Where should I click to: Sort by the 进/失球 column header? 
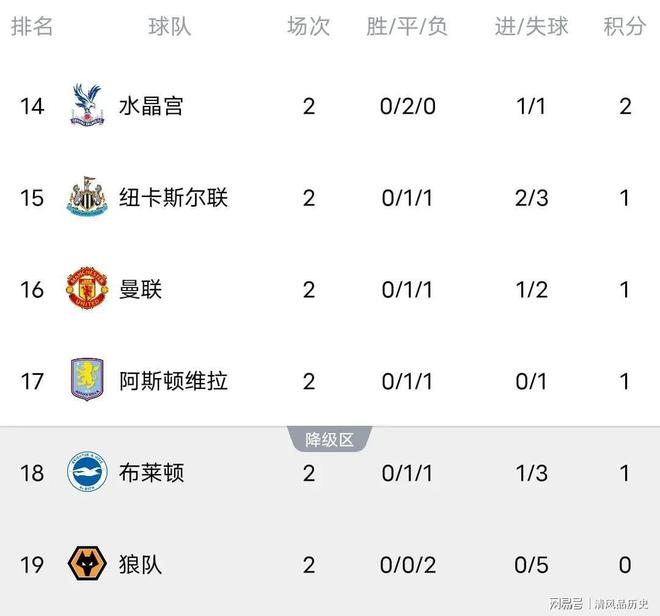[x=531, y=27]
